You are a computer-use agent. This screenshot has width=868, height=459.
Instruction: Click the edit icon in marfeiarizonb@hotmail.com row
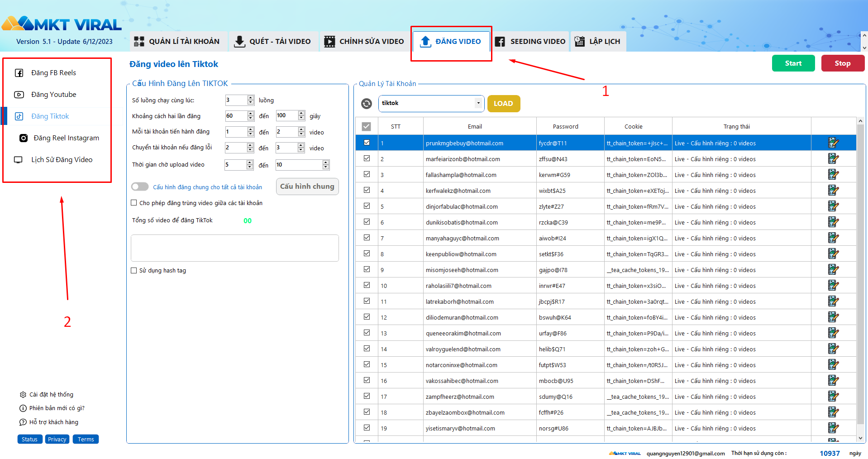pyautogui.click(x=833, y=159)
